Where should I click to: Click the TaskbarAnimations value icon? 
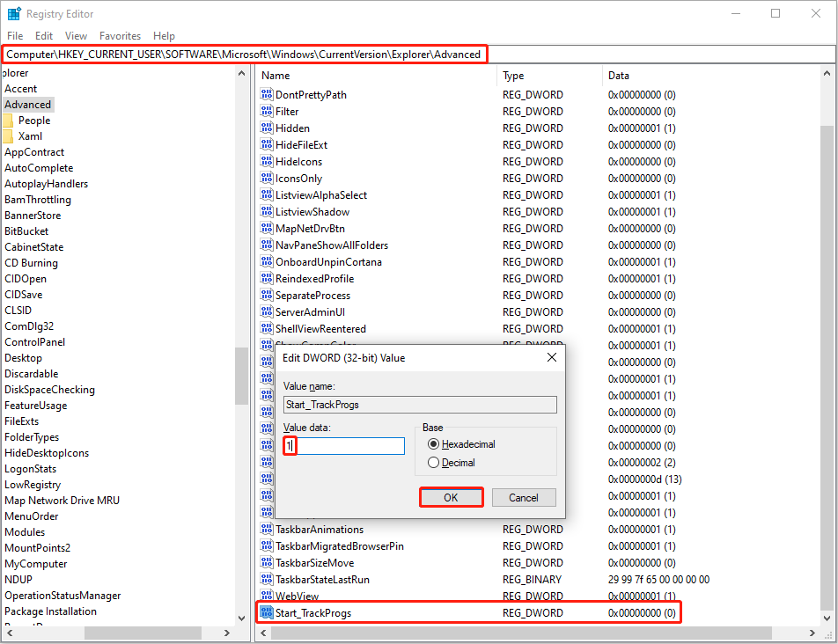coord(267,530)
